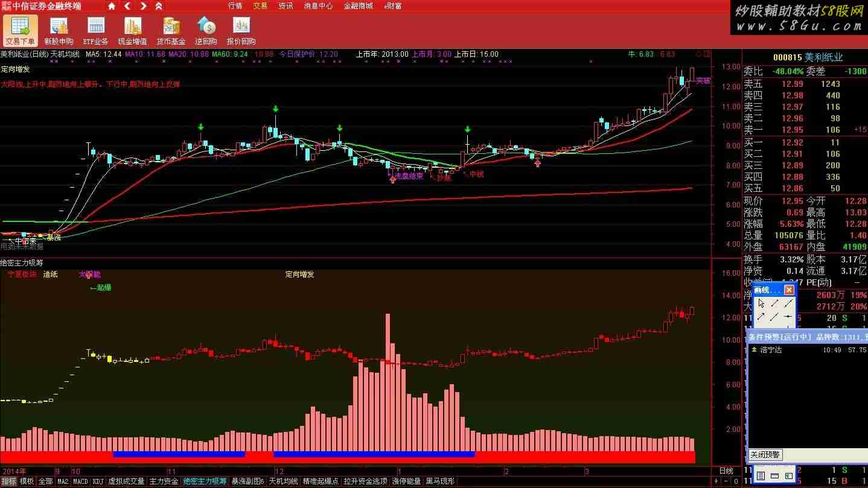Switch to the MACD indicator tab
Screen dimensions: 868x488
[80, 481]
